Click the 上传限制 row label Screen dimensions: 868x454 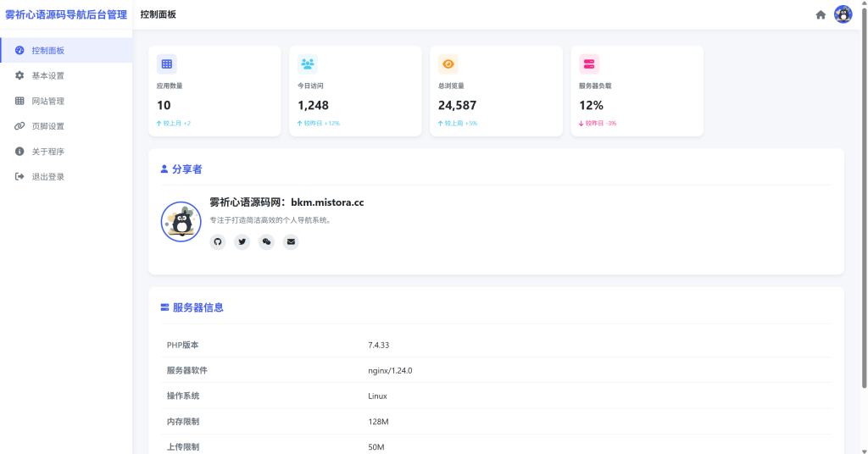tap(183, 447)
